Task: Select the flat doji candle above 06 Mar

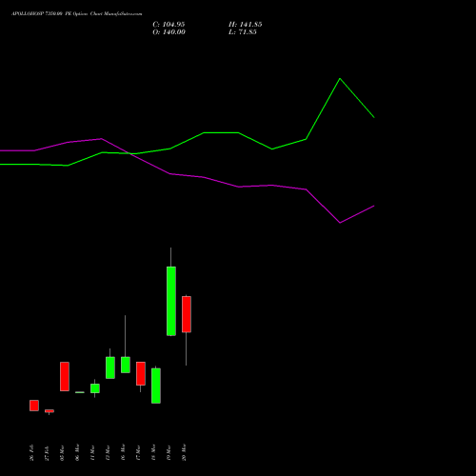Action: 80,392
